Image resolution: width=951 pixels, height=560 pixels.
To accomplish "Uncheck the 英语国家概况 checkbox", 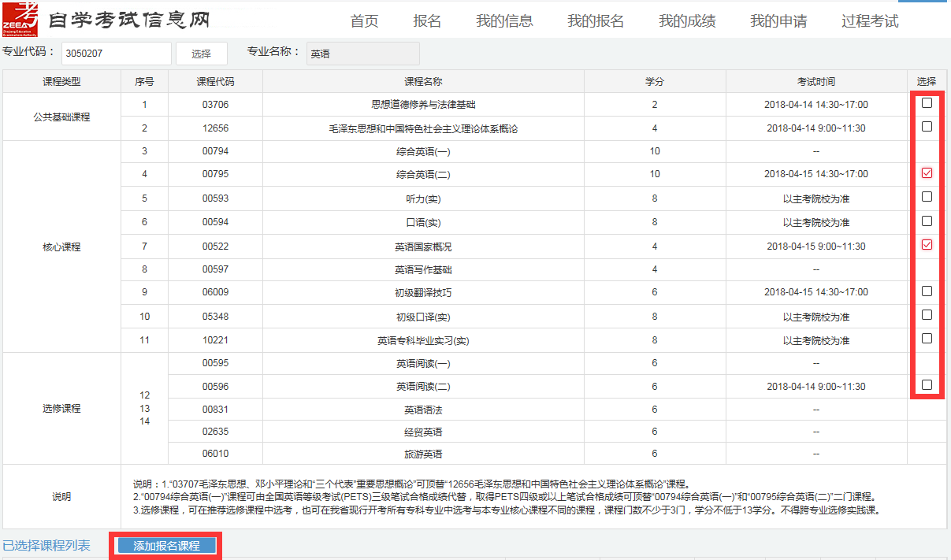I will click(x=927, y=244).
